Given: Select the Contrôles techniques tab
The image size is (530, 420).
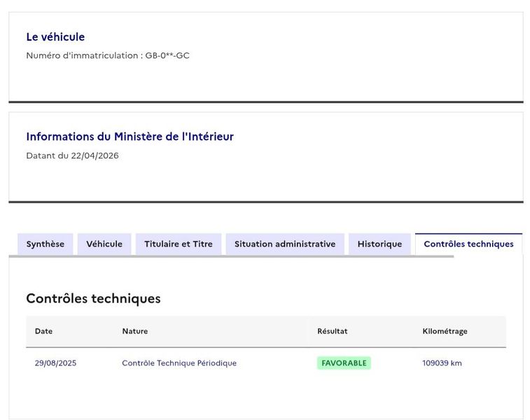Looking at the screenshot, I should point(468,244).
